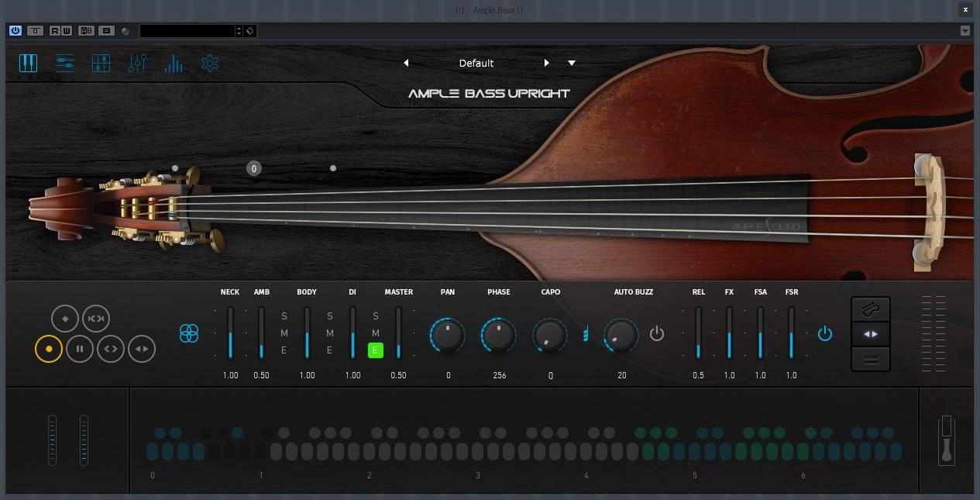Toggle the host plugin power button
980x500 pixels.
click(15, 30)
